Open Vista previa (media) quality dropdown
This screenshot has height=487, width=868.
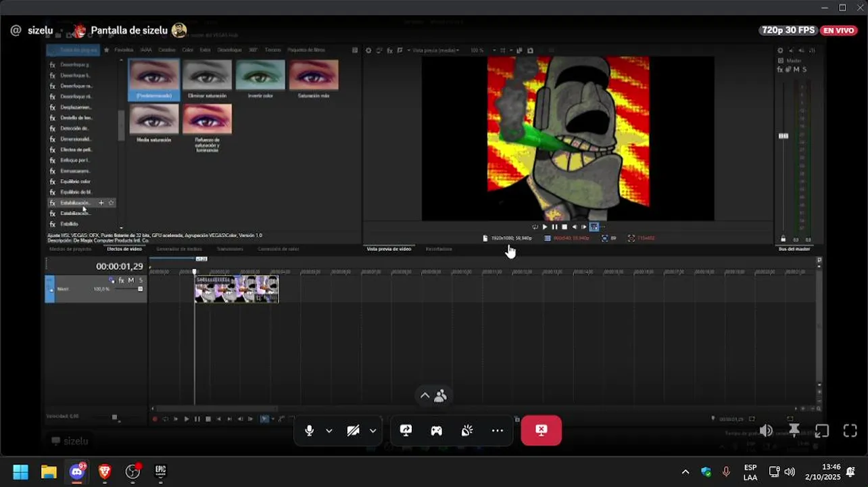(435, 51)
